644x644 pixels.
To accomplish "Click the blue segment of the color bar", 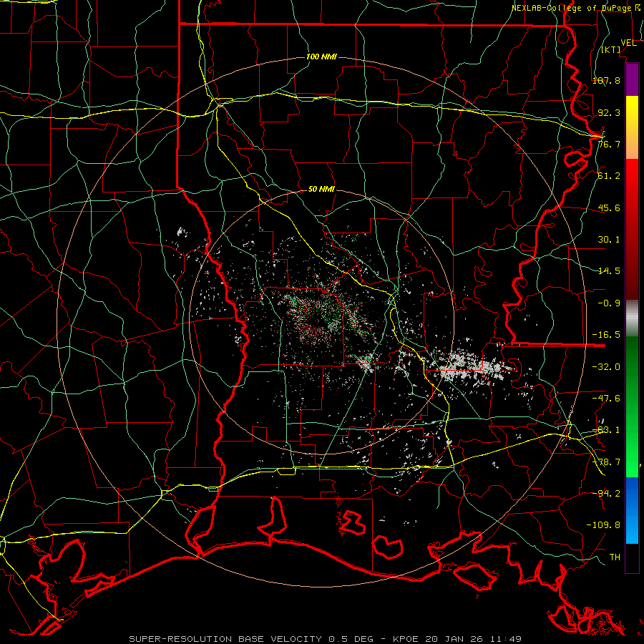I will (632, 510).
